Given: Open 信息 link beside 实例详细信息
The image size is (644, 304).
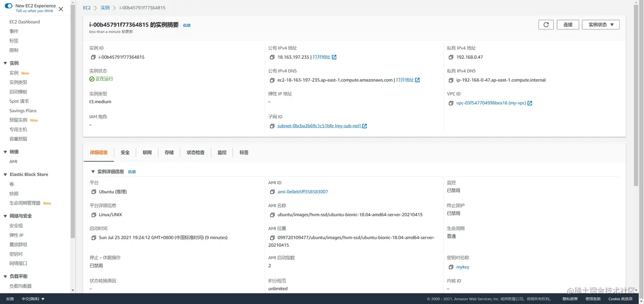Looking at the screenshot, I should (x=132, y=172).
